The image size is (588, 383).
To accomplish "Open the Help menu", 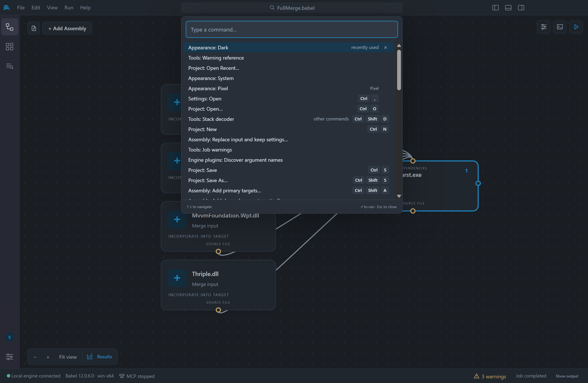I will [x=85, y=8].
